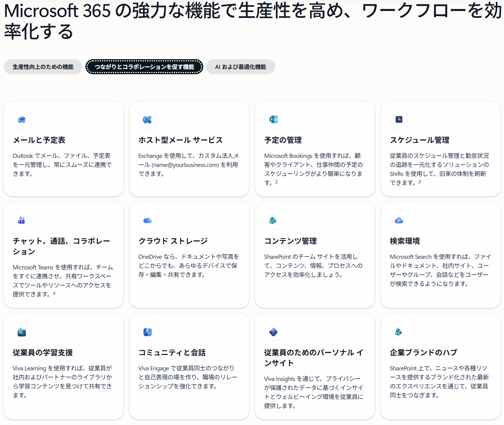This screenshot has height=425, width=504.
Task: Open footnote 4 link in Microsoft Teams description
Action: point(54,293)
